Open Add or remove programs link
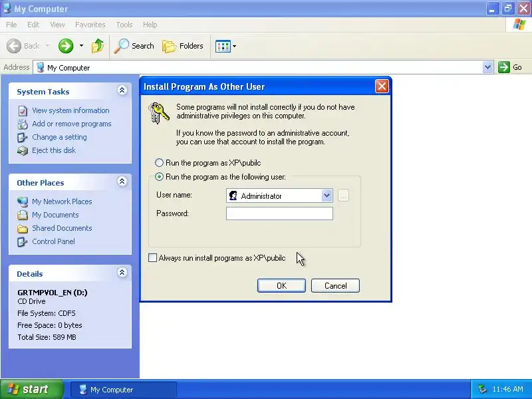 (x=72, y=124)
